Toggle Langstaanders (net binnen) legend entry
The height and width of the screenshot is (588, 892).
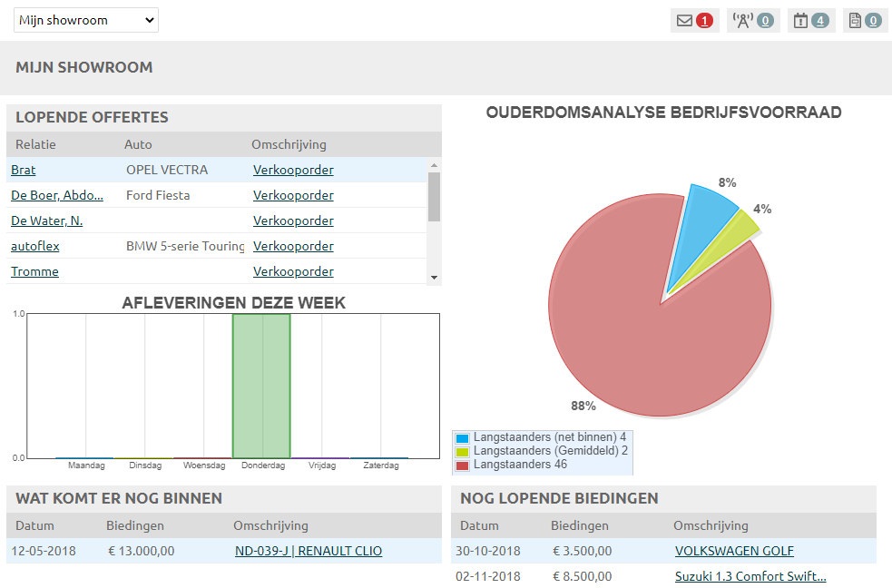pos(542,437)
